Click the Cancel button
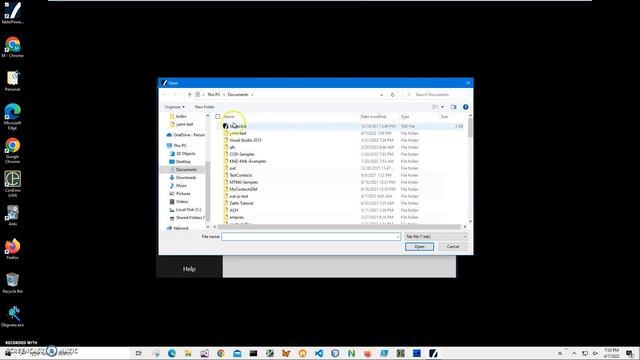Image resolution: width=640 pixels, height=360 pixels. pos(453,247)
